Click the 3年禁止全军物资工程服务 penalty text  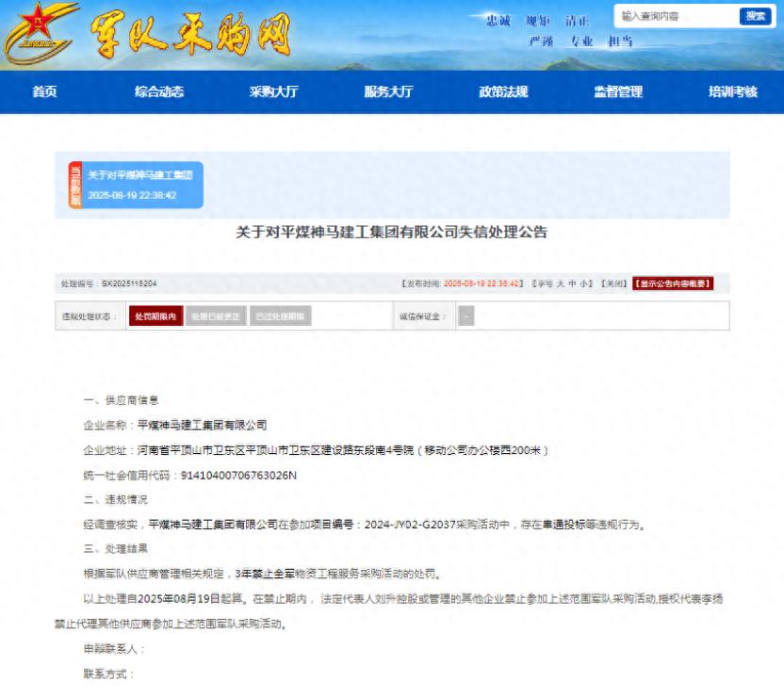tap(297, 575)
